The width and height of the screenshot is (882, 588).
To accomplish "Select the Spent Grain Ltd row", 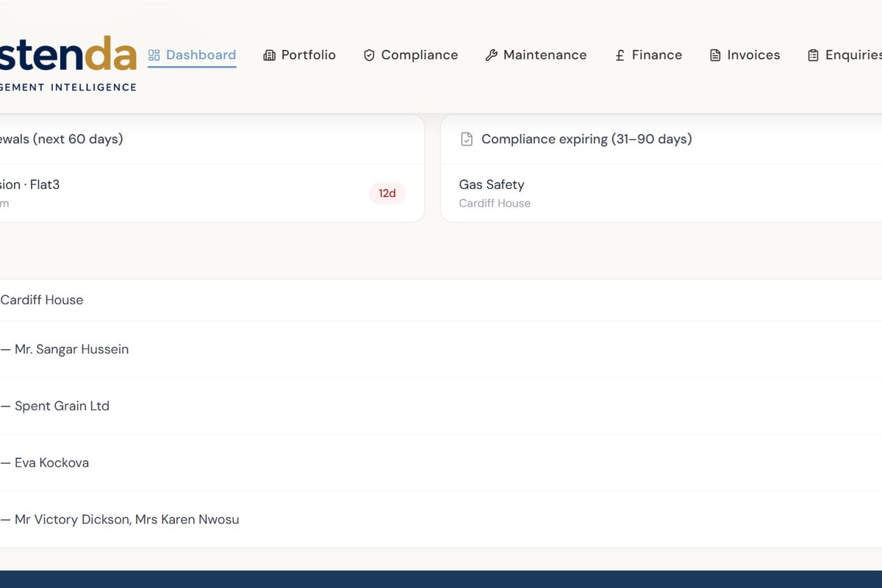I will click(x=441, y=406).
